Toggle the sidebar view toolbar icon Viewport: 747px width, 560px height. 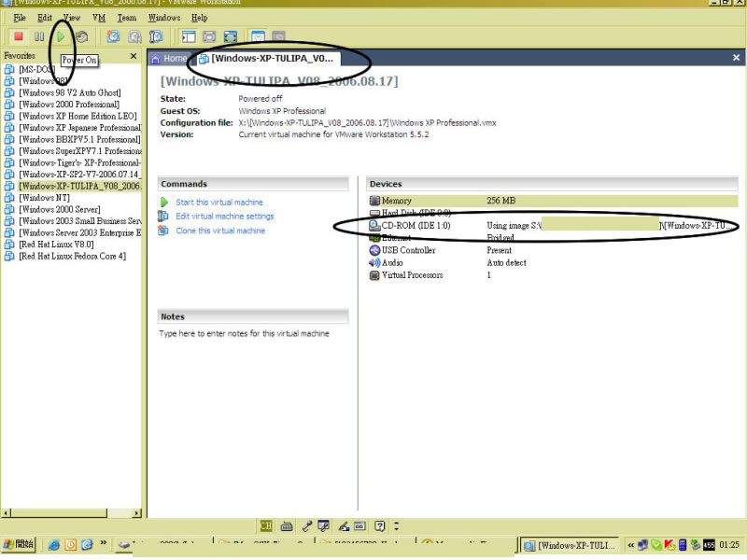[x=189, y=36]
